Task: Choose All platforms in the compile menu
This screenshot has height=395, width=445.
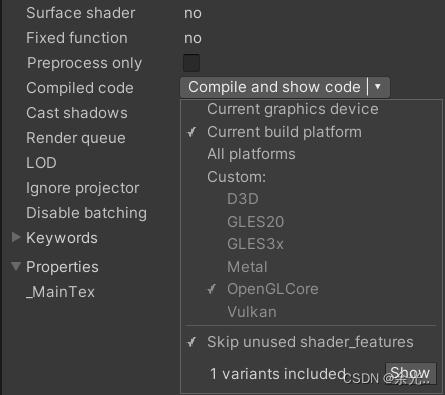Action: pyautogui.click(x=251, y=154)
